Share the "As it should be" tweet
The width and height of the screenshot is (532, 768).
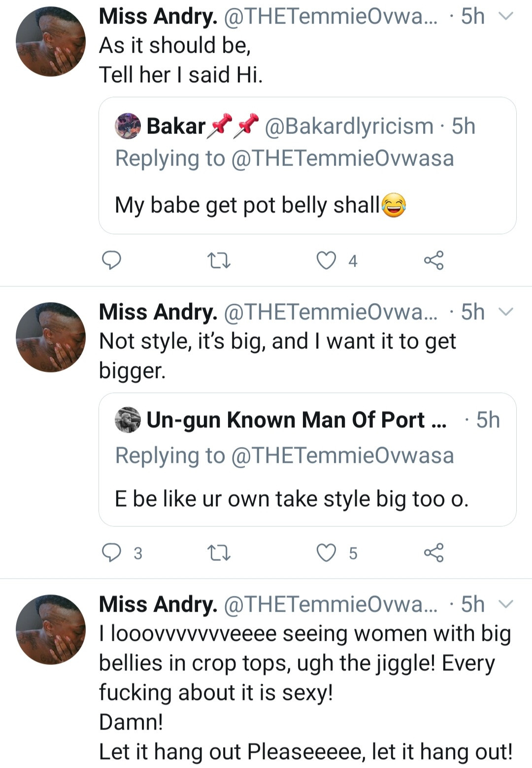click(433, 260)
